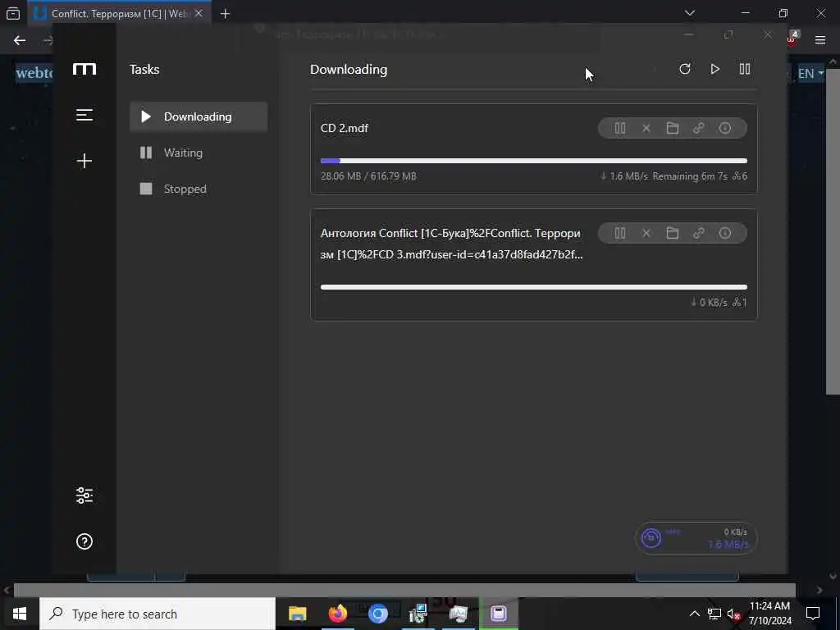Open File Explorer from taskbar
The width and height of the screenshot is (840, 630).
point(297,614)
